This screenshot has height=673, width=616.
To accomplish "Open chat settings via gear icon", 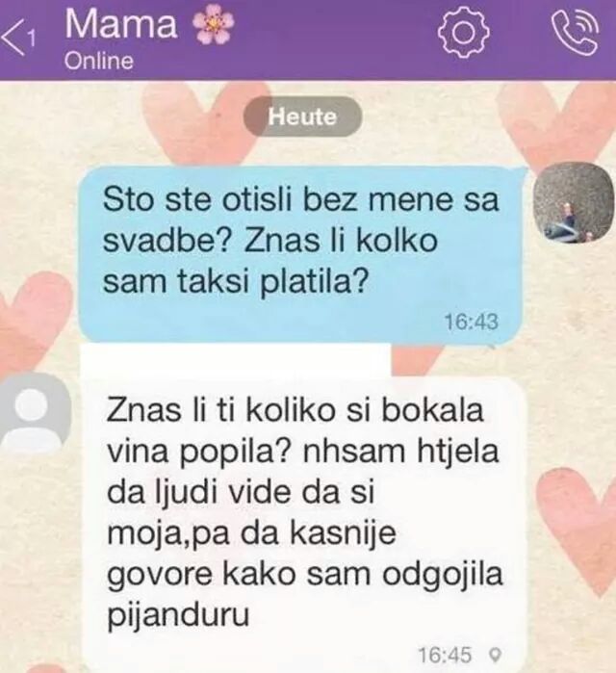I will [463, 34].
